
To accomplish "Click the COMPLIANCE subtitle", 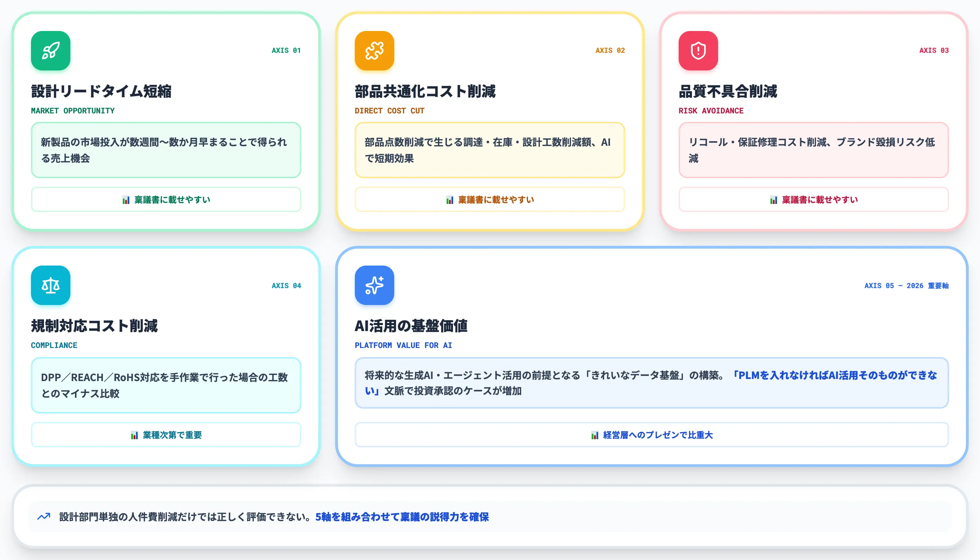I will pyautogui.click(x=54, y=346).
